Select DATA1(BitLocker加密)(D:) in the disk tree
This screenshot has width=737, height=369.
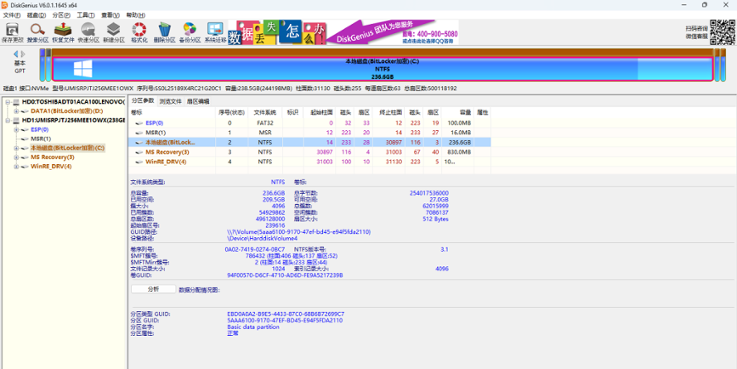pos(67,111)
